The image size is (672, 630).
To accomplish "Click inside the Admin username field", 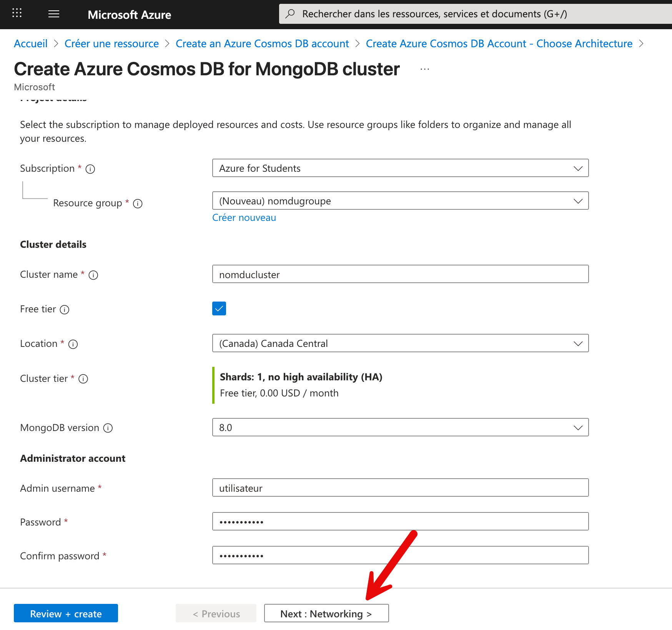I will click(x=400, y=487).
